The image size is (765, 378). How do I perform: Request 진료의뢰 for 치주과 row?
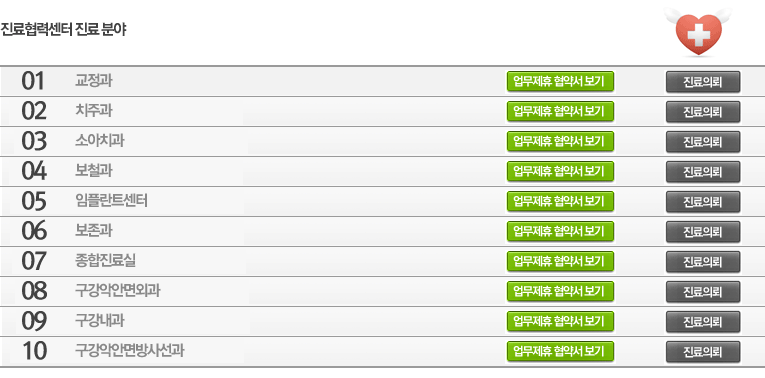point(703,112)
